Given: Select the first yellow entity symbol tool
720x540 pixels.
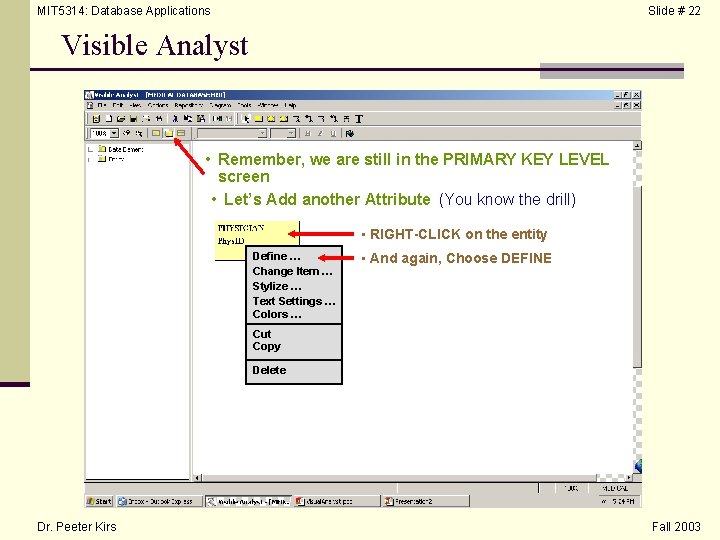Looking at the screenshot, I should click(x=259, y=119).
